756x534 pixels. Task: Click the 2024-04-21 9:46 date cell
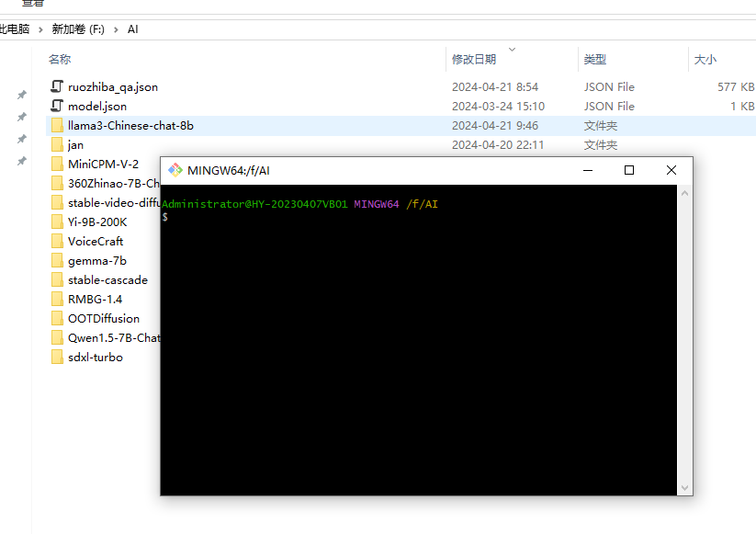pos(495,126)
